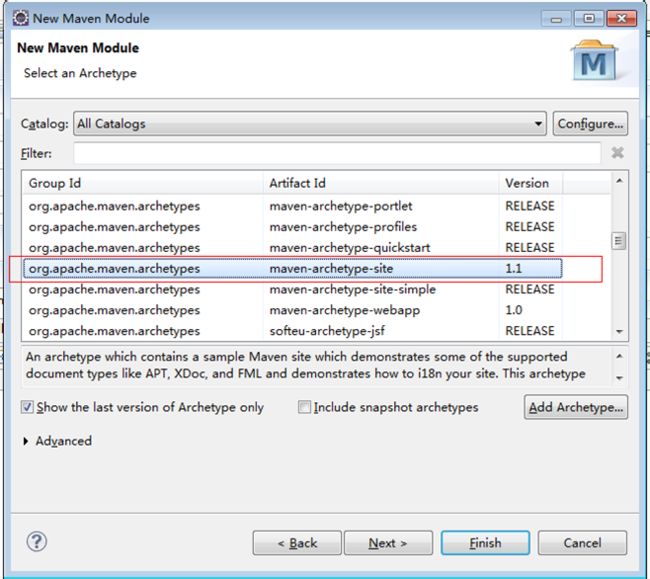Maximize the New Maven Module window
This screenshot has height=579, width=650.
click(589, 19)
